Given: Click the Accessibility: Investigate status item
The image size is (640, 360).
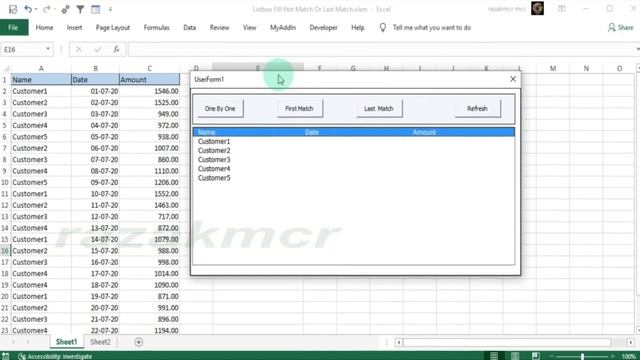Looking at the screenshot, I should coord(55,356).
